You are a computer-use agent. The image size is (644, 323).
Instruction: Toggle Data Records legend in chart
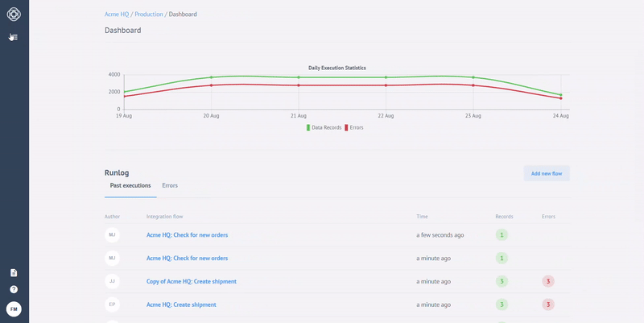pos(324,127)
